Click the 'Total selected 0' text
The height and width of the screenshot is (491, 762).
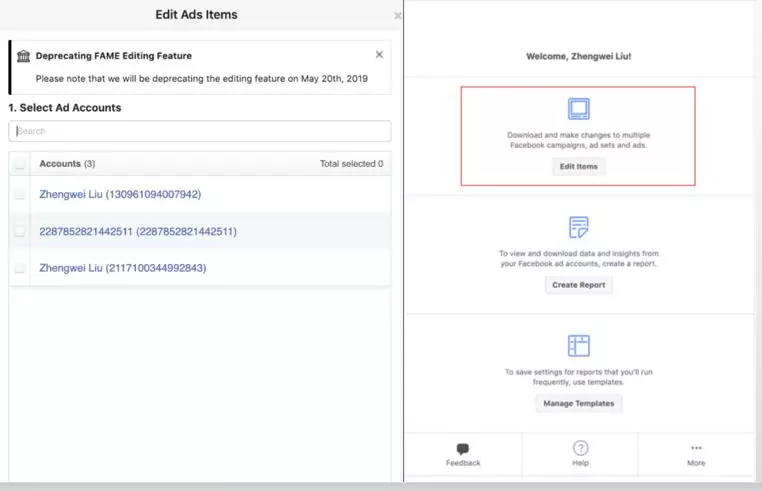[x=351, y=164]
